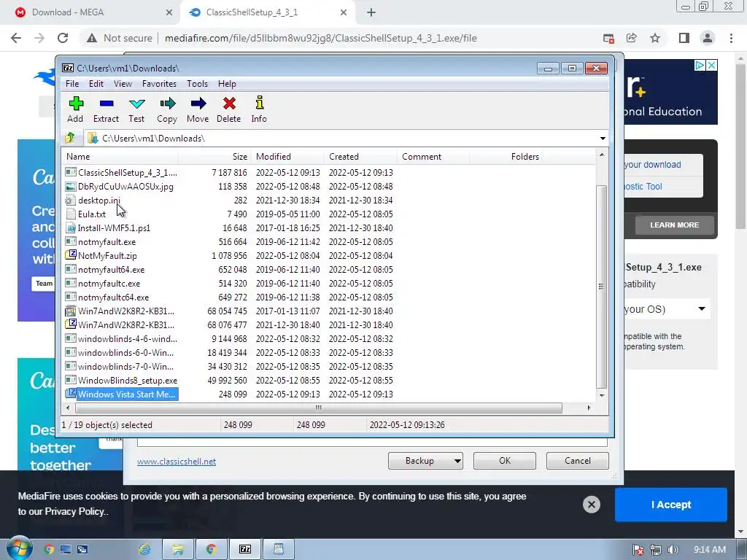Open the Windows Start orb
This screenshot has width=747, height=560.
[19, 549]
